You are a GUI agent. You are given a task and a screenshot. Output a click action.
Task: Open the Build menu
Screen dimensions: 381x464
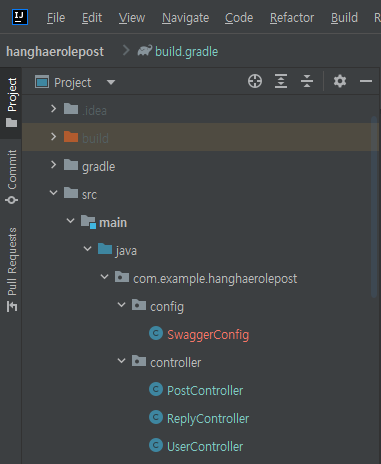344,18
